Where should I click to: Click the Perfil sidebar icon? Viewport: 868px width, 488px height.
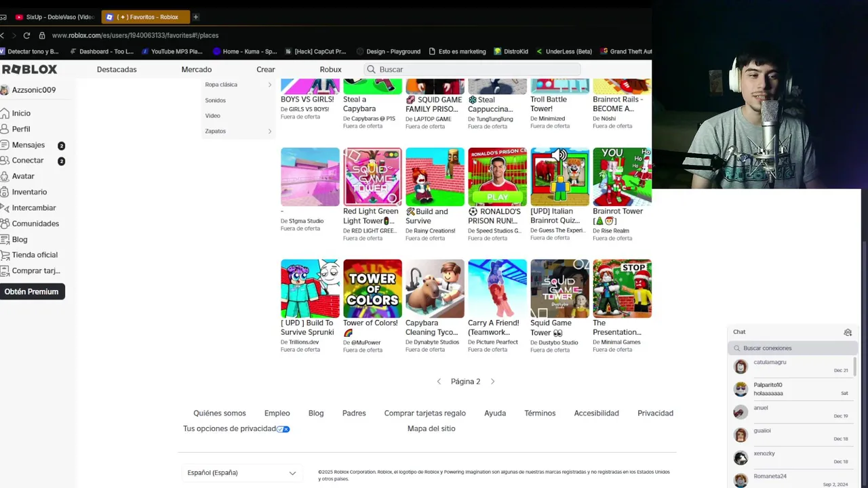pyautogui.click(x=5, y=129)
